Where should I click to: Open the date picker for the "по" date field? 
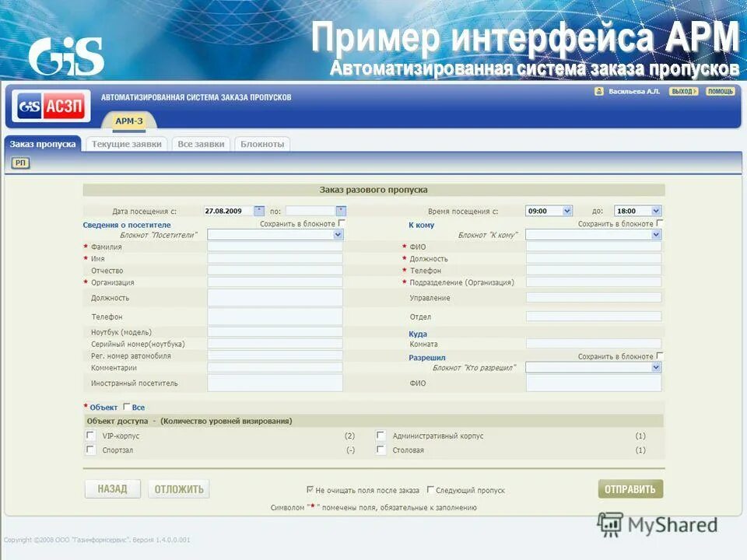click(340, 210)
